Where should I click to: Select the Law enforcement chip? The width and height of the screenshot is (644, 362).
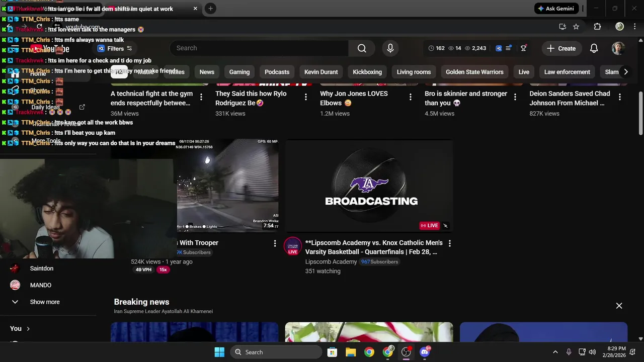click(x=567, y=72)
